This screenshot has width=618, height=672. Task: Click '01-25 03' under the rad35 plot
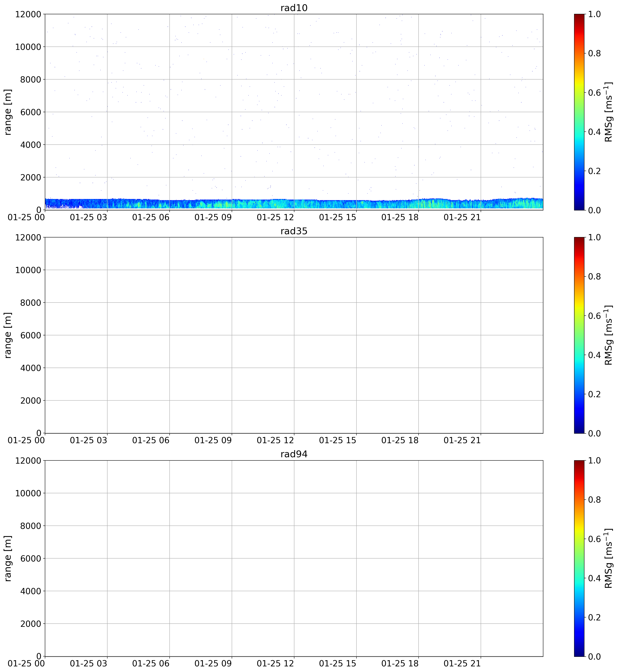point(89,441)
